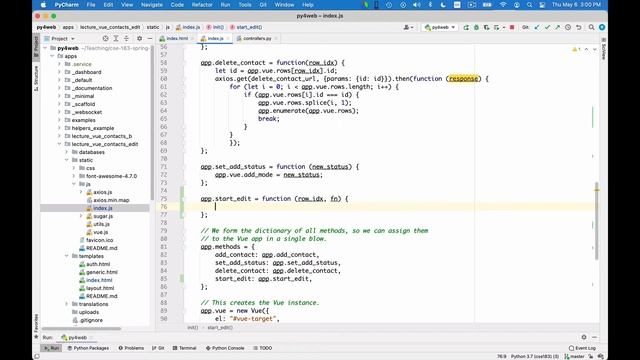
Task: Click Project tree horizontal scrollbar
Action: [81, 328]
